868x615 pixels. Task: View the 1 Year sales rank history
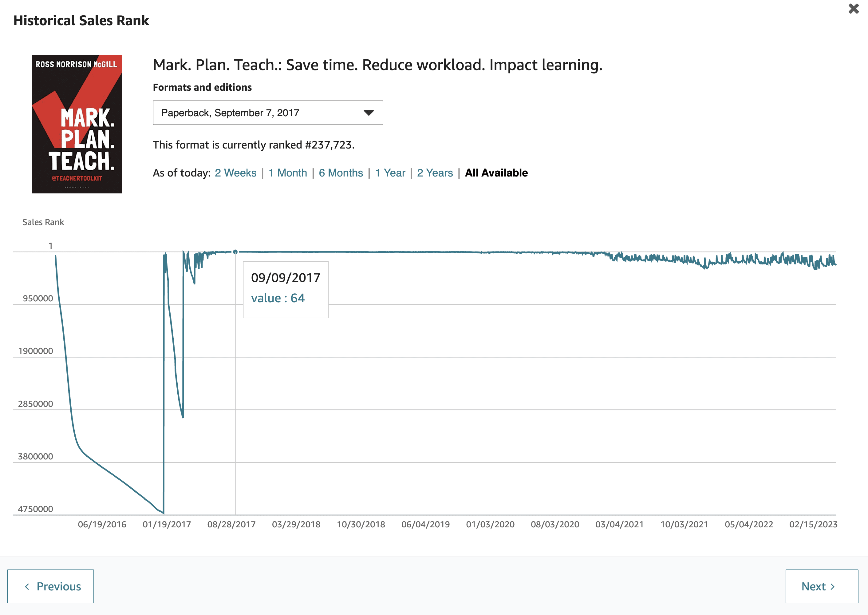click(x=390, y=173)
